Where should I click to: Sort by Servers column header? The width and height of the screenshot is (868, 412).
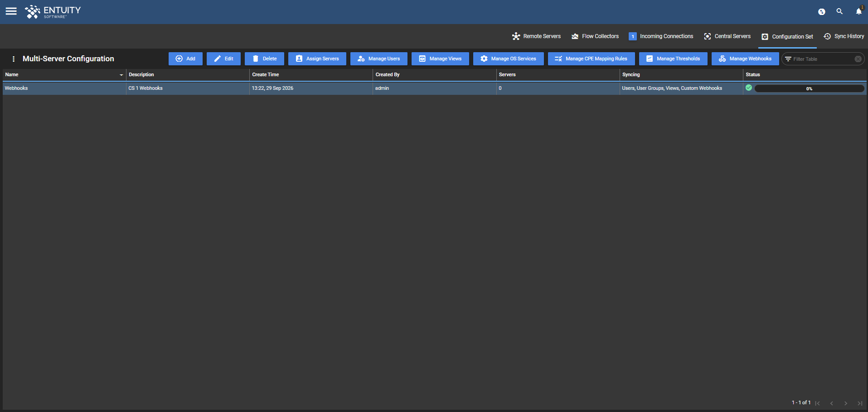558,74
